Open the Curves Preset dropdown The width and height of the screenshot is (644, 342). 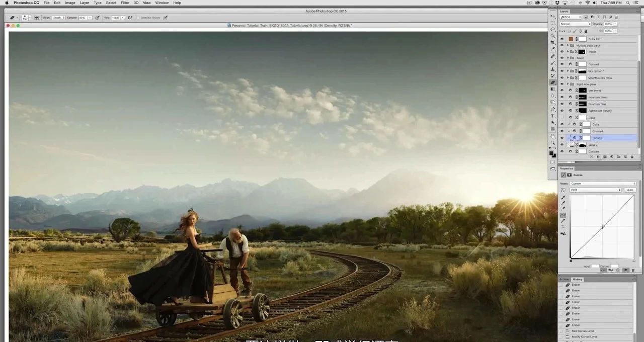(x=603, y=184)
